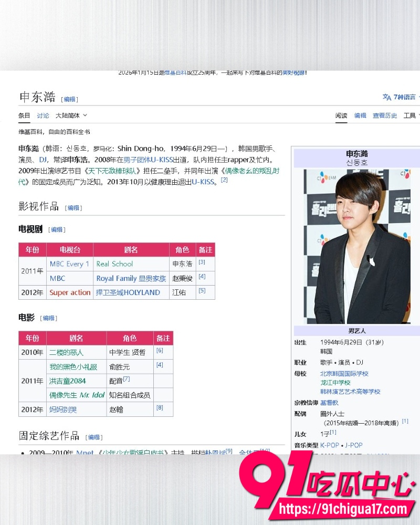The width and height of the screenshot is (420, 525).
Task: Open the red Super action link
Action: tap(70, 292)
